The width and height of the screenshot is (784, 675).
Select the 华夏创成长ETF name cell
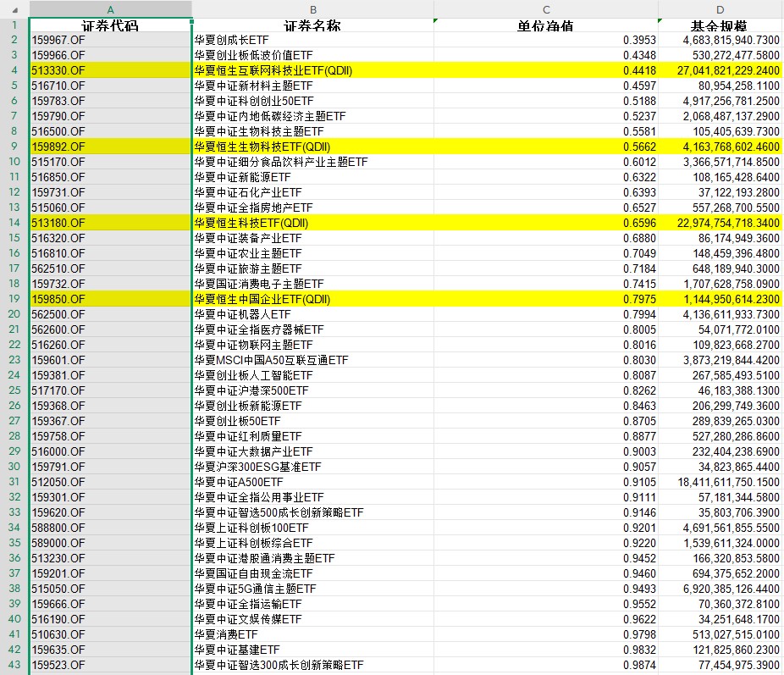(313, 40)
